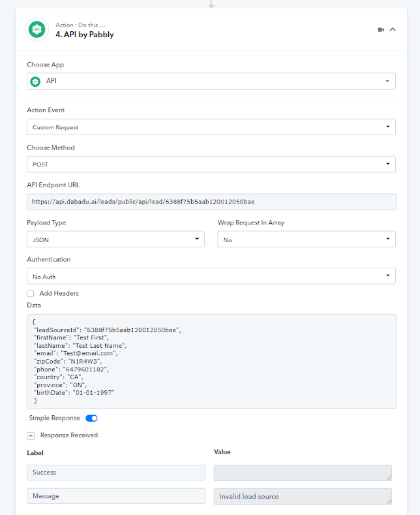This screenshot has width=420, height=515.
Task: Click the "province" line in Data
Action: click(61, 385)
